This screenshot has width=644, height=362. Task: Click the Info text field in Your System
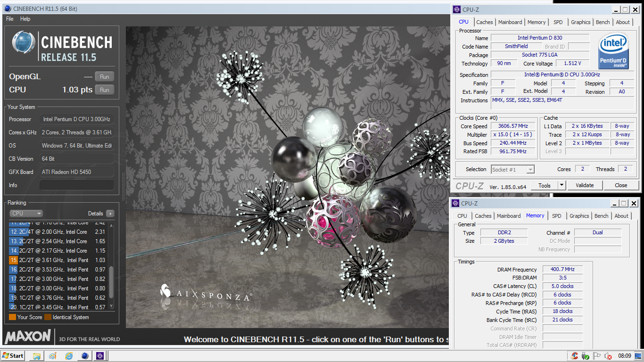point(77,185)
